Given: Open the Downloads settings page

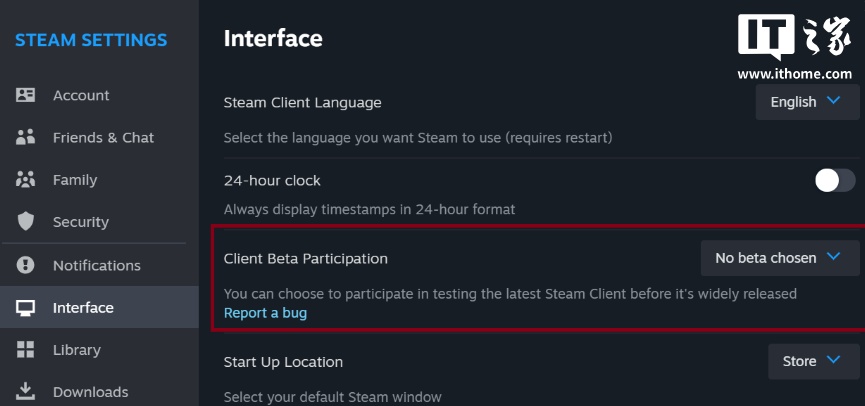Looking at the screenshot, I should pyautogui.click(x=90, y=391).
